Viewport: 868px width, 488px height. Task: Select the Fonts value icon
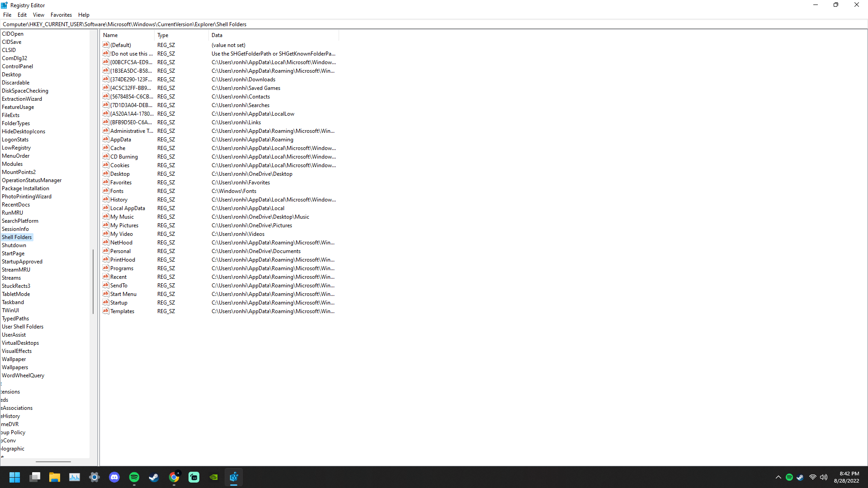[106, 191]
